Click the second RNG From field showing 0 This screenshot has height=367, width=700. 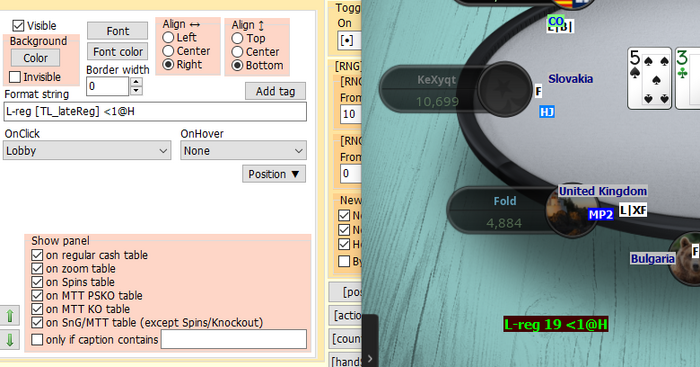click(x=350, y=173)
